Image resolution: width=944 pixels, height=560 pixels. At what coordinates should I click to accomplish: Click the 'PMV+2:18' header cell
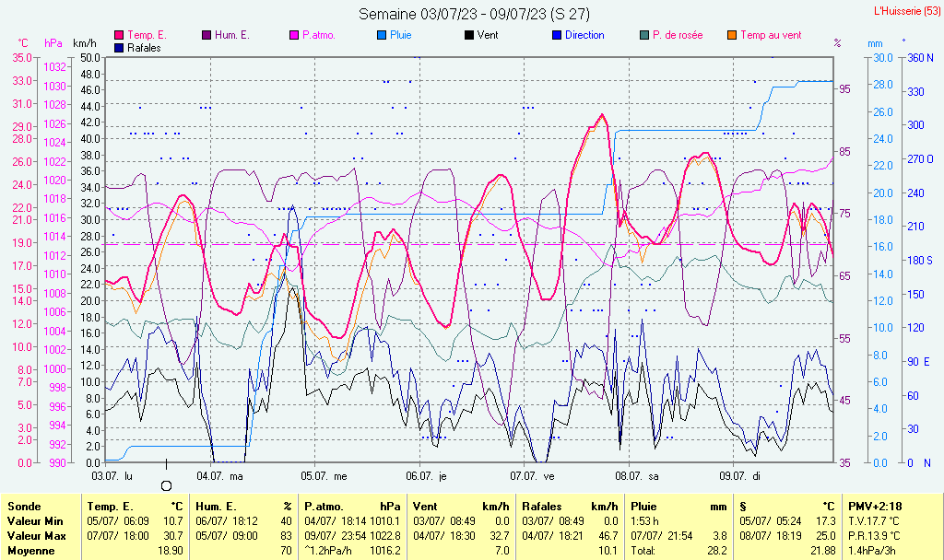[876, 507]
